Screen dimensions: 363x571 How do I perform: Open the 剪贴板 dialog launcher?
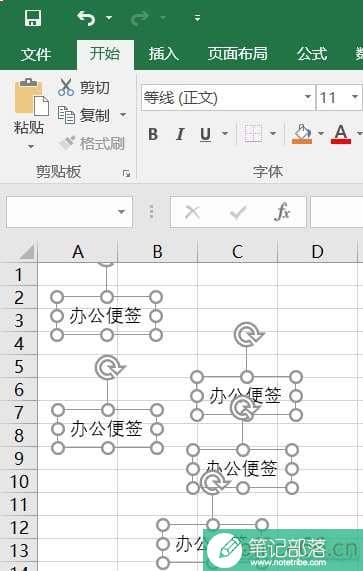pos(126,174)
